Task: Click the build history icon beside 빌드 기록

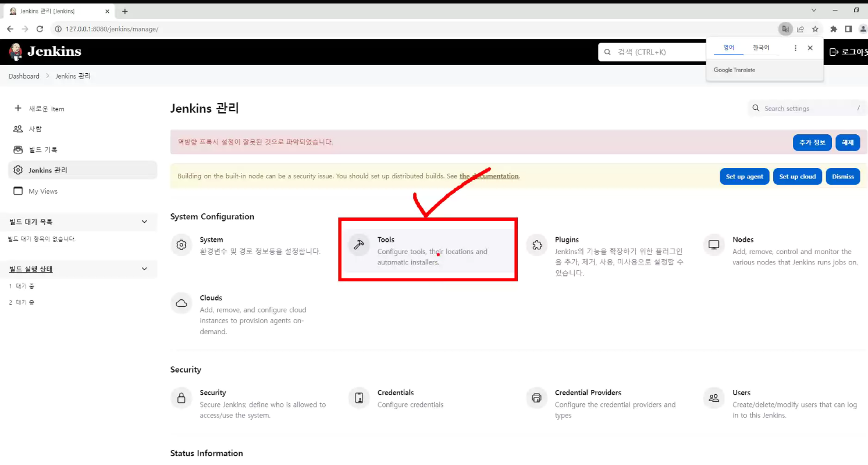Action: (18, 149)
